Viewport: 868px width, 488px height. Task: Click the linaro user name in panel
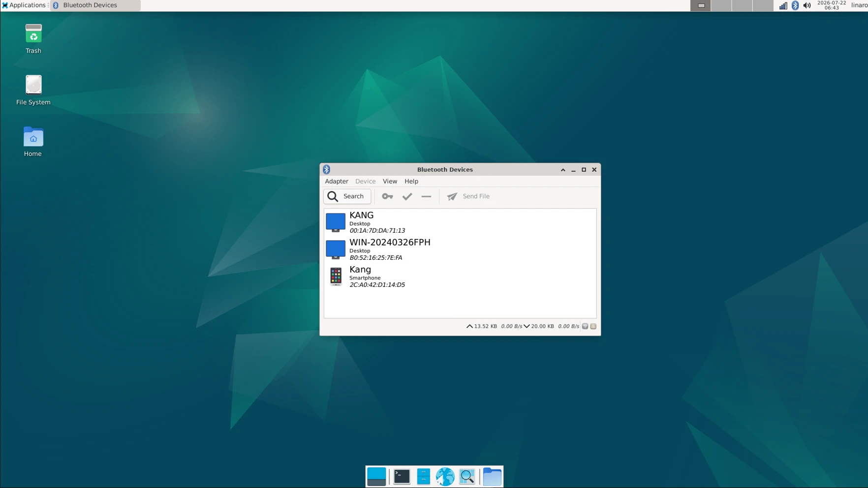coord(859,5)
